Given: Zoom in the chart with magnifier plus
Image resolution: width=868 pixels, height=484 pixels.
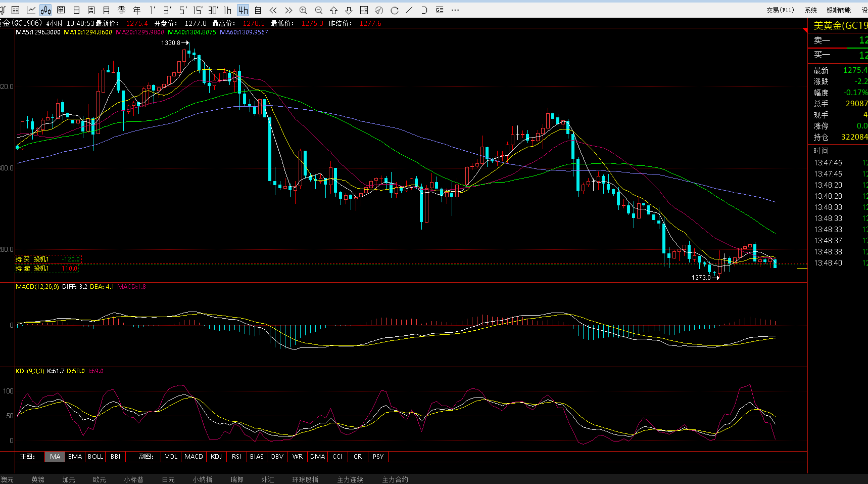Looking at the screenshot, I should pyautogui.click(x=304, y=10).
